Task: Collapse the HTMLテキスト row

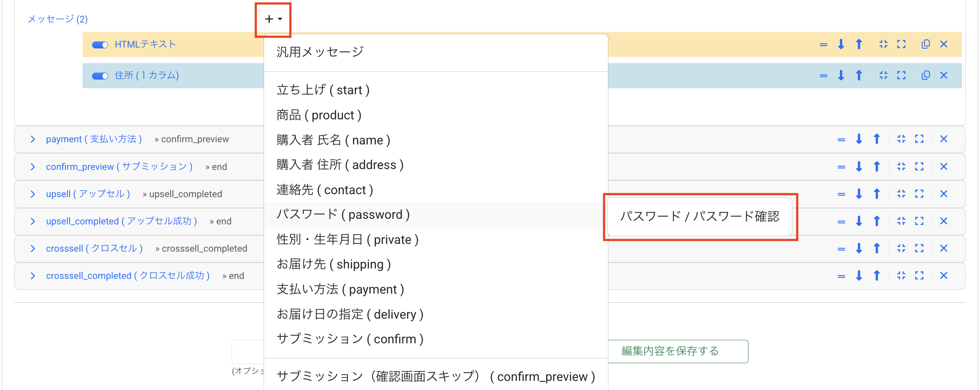Action: (x=883, y=44)
